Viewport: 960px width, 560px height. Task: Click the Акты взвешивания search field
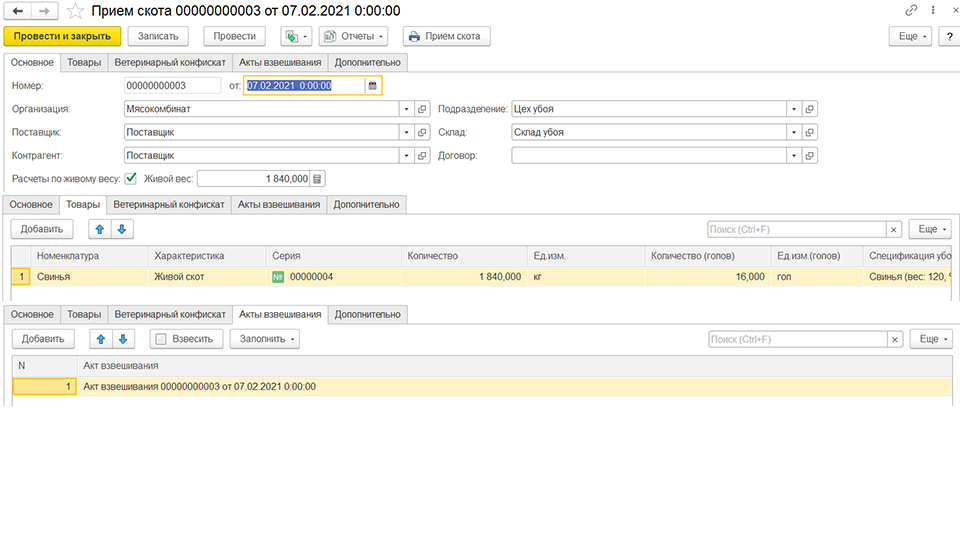(798, 339)
